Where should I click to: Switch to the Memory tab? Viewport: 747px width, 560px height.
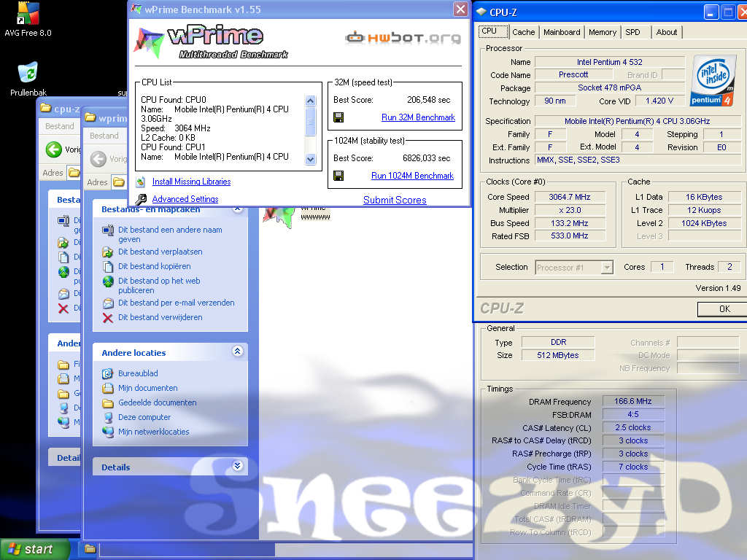(603, 32)
